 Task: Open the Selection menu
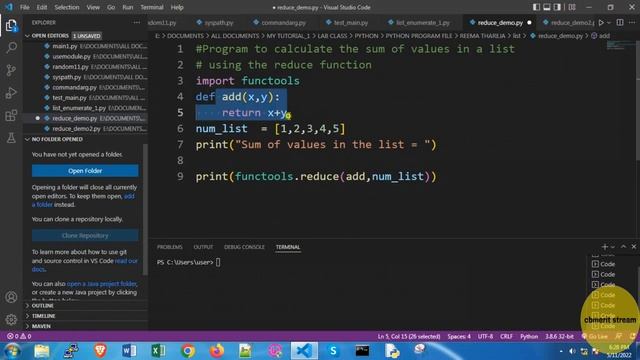click(67, 7)
